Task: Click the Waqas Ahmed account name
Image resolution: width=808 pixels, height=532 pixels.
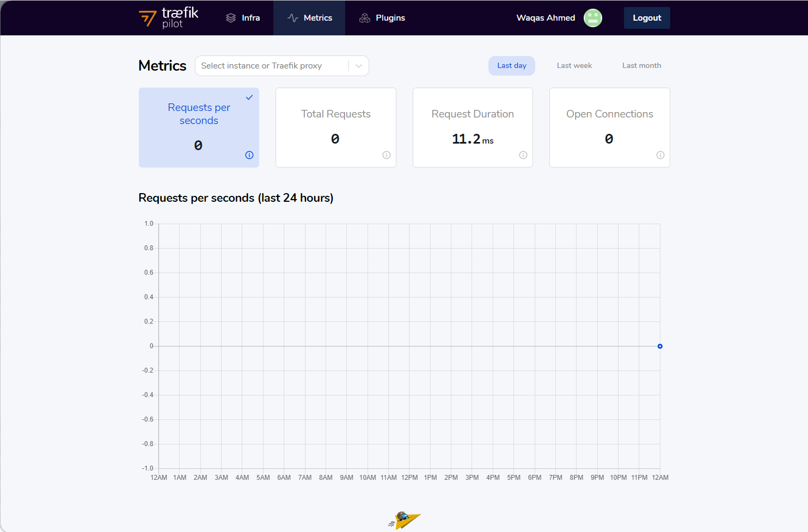Action: click(x=546, y=17)
